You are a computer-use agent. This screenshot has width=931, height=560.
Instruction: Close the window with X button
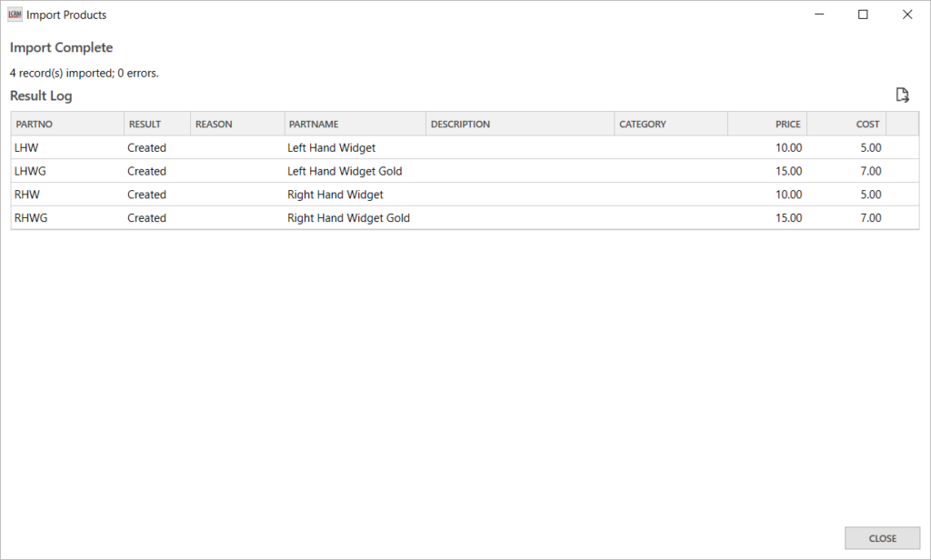[x=906, y=15]
